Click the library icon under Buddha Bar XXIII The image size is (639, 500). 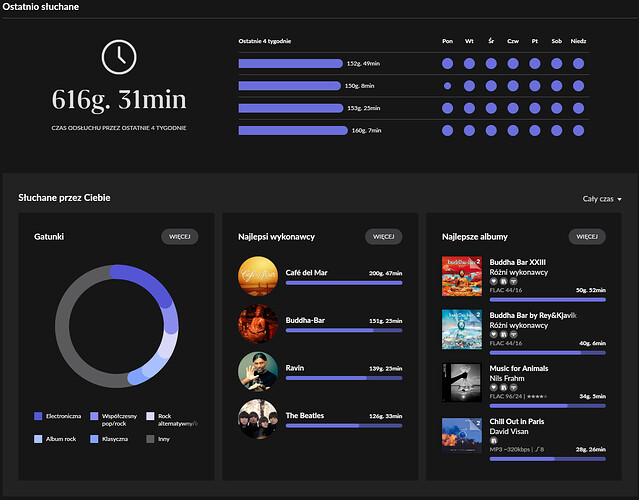(504, 281)
